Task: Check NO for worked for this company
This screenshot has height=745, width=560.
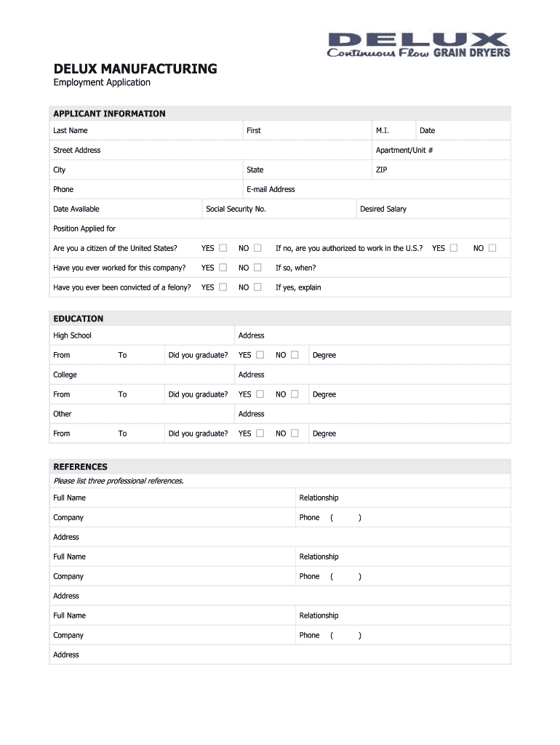Action: point(257,268)
